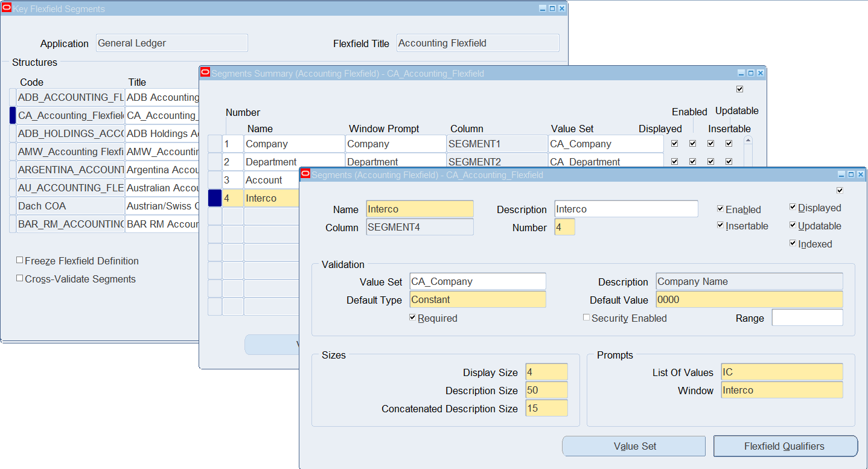Viewport: 868px width, 469px height.
Task: Click the SEGMENT1 column cell
Action: click(497, 144)
